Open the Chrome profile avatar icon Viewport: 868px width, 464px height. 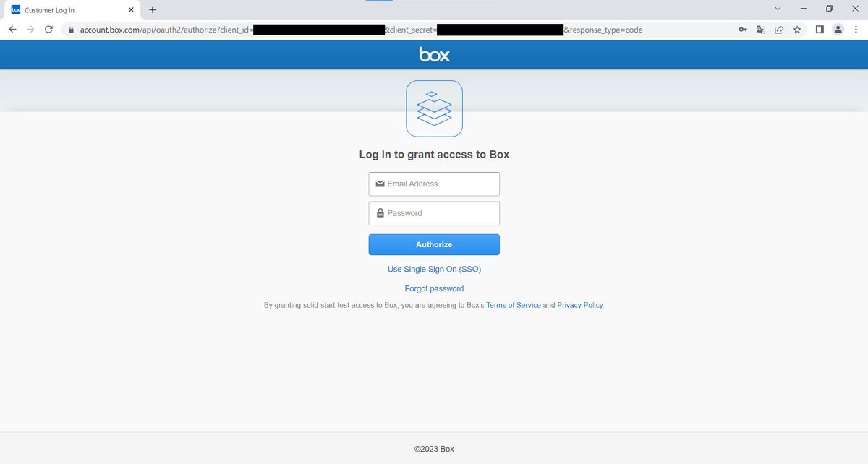click(838, 30)
